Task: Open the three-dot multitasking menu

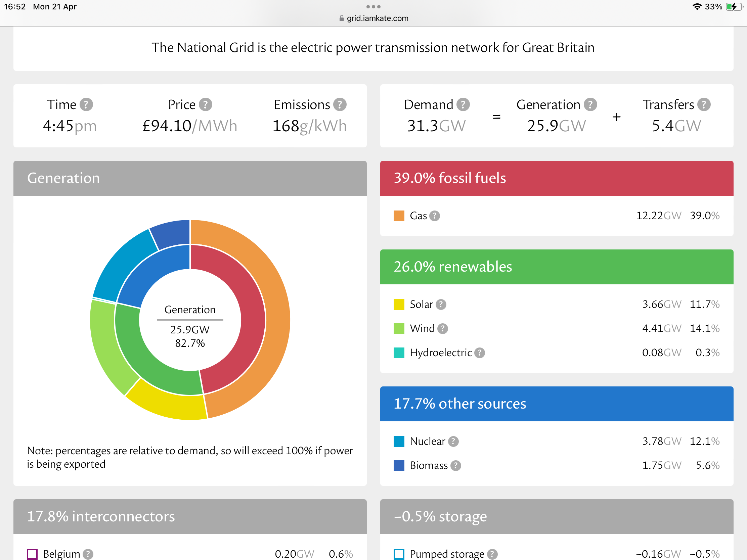Action: (x=373, y=7)
